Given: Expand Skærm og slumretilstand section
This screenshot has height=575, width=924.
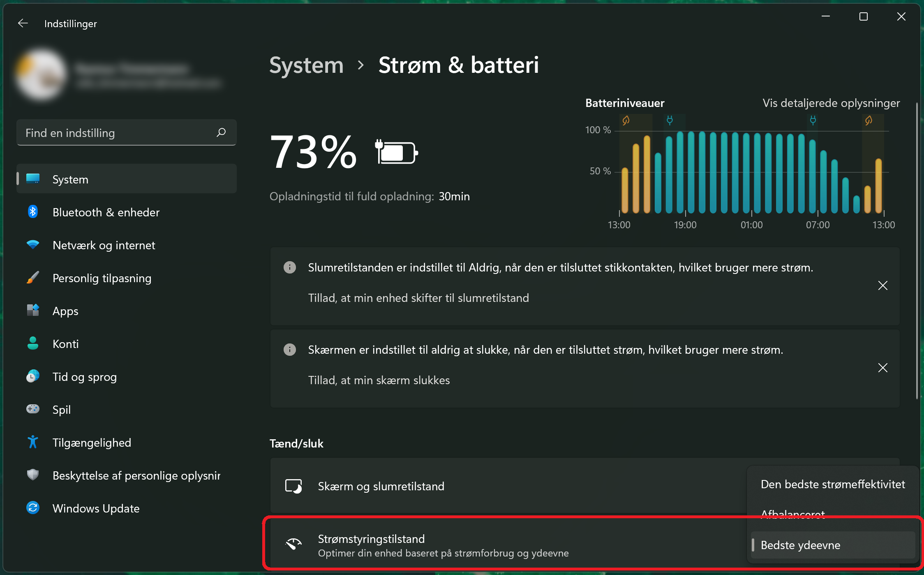Looking at the screenshot, I should 508,486.
